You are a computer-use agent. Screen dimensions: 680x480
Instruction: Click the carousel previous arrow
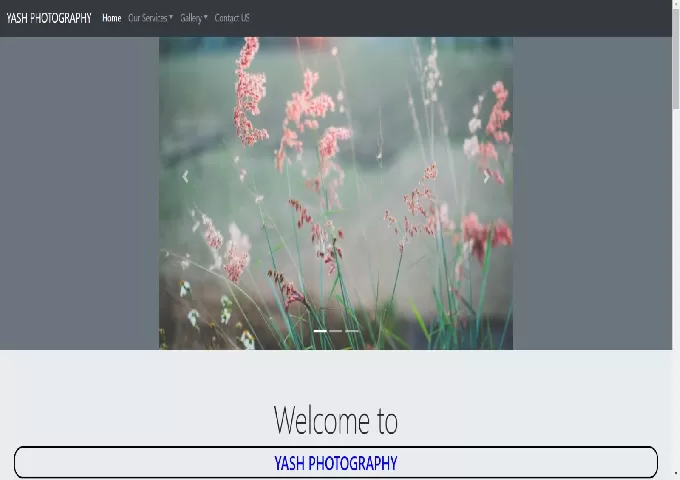(185, 177)
